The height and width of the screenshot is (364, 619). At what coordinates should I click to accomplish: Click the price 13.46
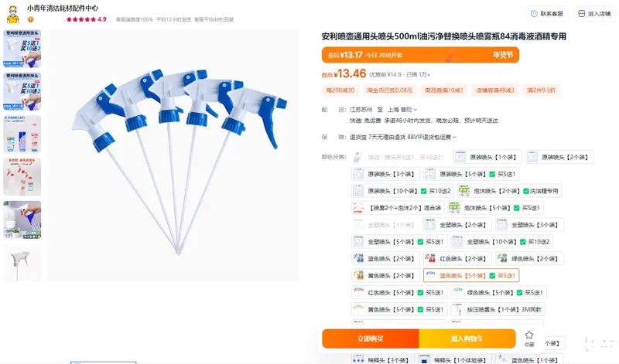[350, 73]
